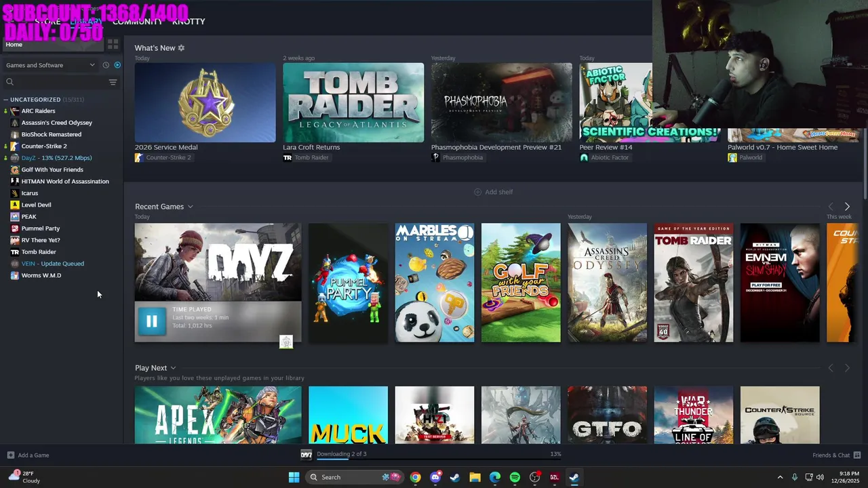Click the Golf With Your Friends sidebar icon
The image size is (868, 488).
click(x=15, y=169)
